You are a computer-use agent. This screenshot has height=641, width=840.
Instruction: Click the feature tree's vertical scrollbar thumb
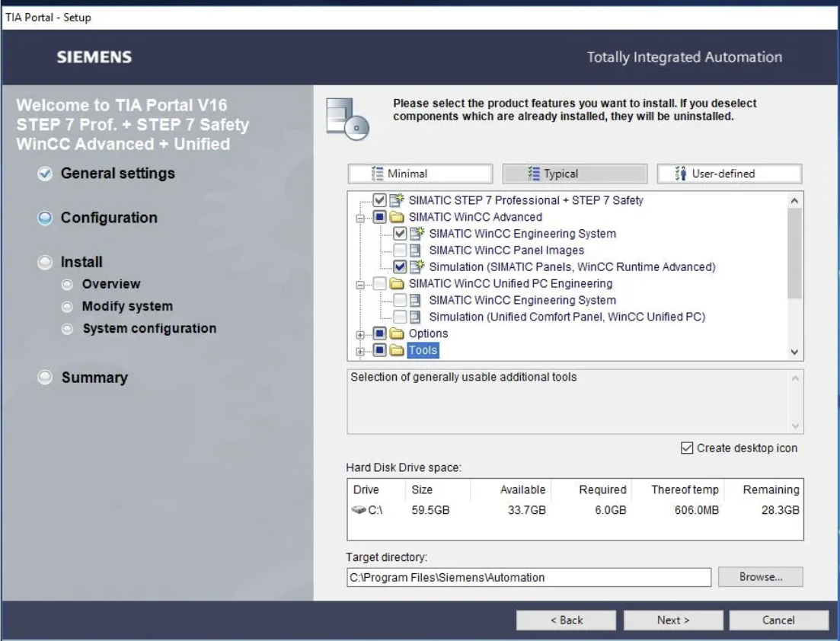coord(795,251)
